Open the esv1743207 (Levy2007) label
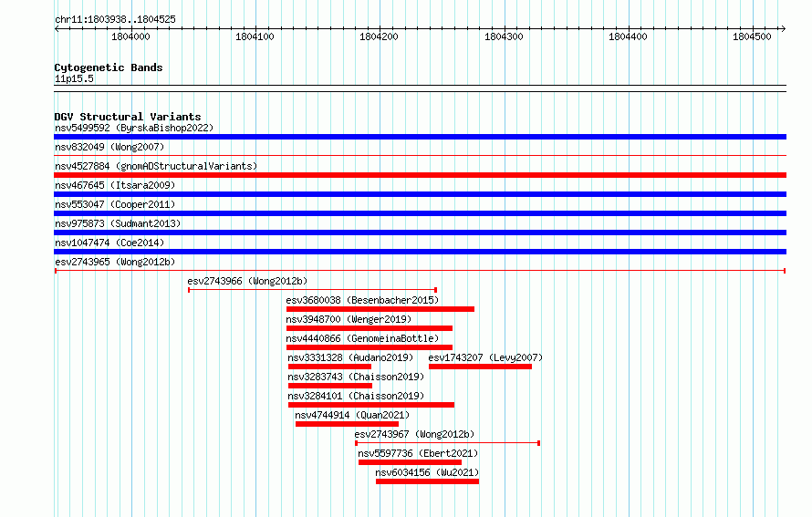This screenshot has width=812, height=517. click(485, 357)
